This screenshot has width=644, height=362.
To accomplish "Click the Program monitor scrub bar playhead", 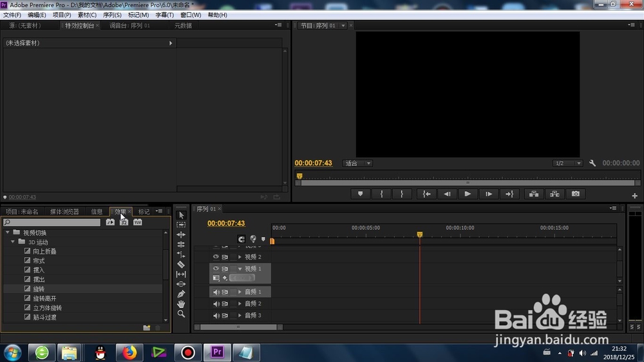I will click(299, 176).
